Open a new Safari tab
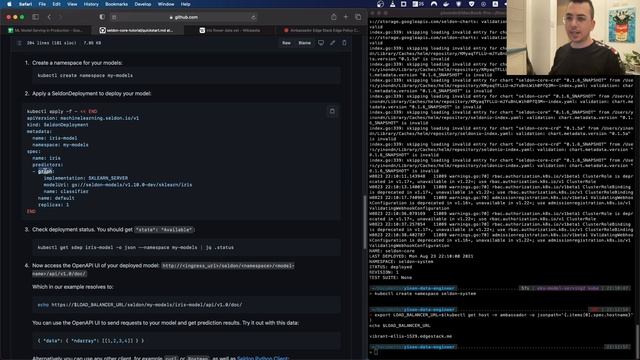640x360 pixels. click(346, 17)
